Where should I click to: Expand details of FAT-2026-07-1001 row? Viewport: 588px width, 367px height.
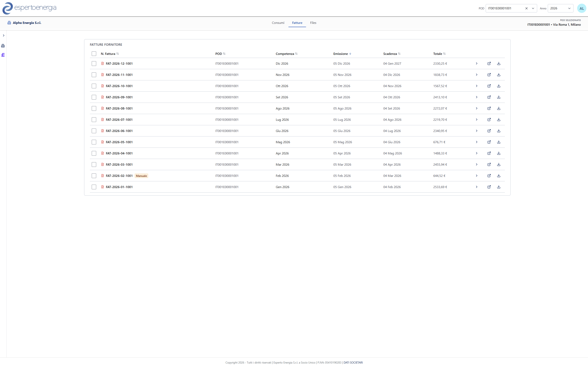tap(476, 120)
